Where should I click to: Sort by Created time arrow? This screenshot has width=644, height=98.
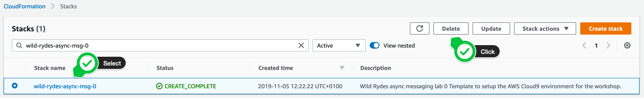click(342, 68)
